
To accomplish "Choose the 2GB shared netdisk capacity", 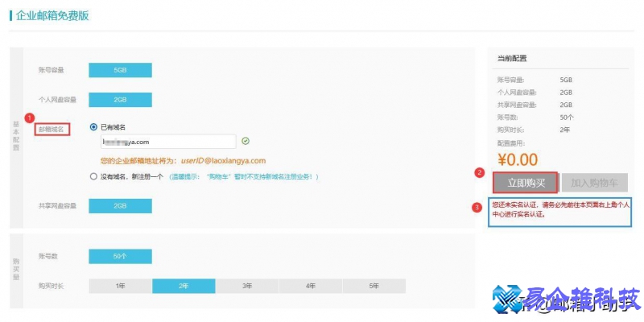I will click(x=120, y=206).
